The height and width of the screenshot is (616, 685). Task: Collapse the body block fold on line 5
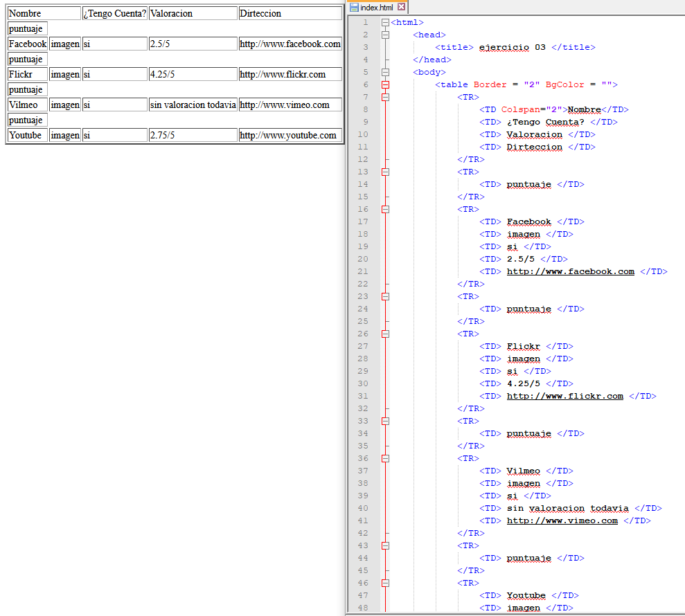point(385,72)
